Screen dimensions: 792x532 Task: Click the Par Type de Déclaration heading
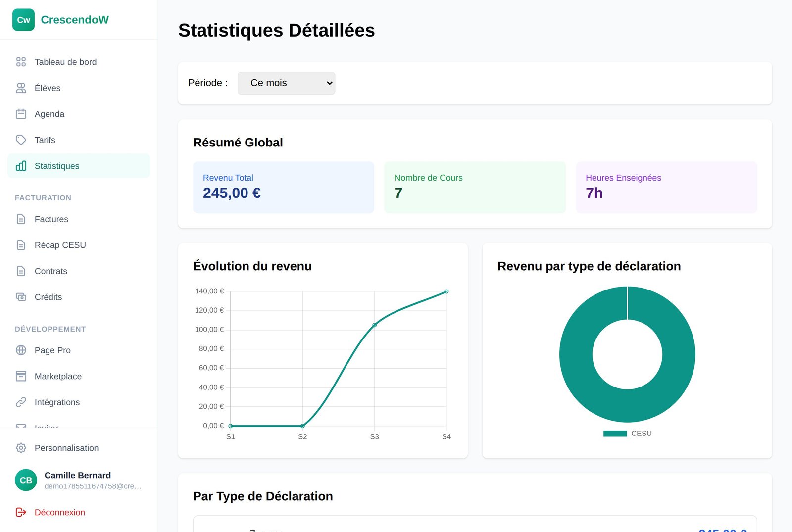point(263,496)
